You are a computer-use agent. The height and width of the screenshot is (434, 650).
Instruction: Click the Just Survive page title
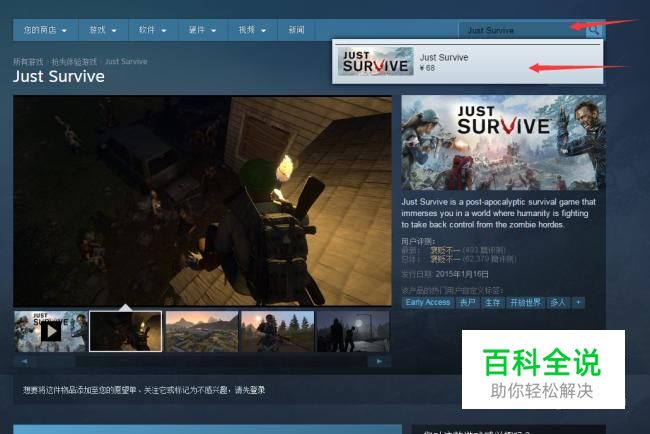tap(59, 76)
